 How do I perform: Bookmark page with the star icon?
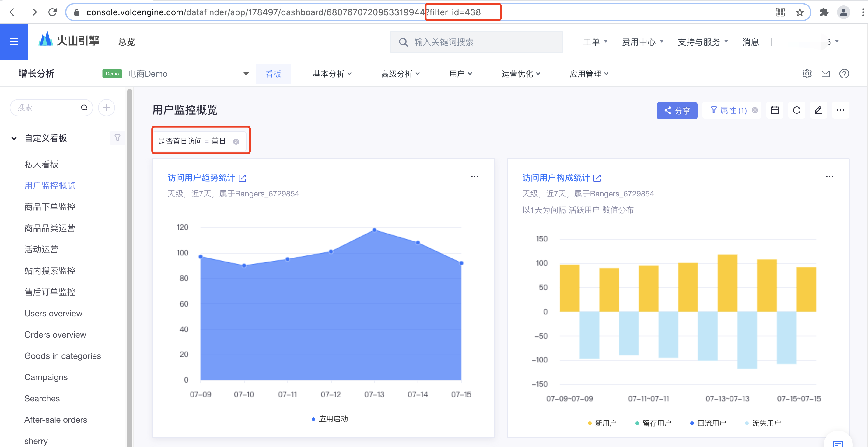coord(800,12)
